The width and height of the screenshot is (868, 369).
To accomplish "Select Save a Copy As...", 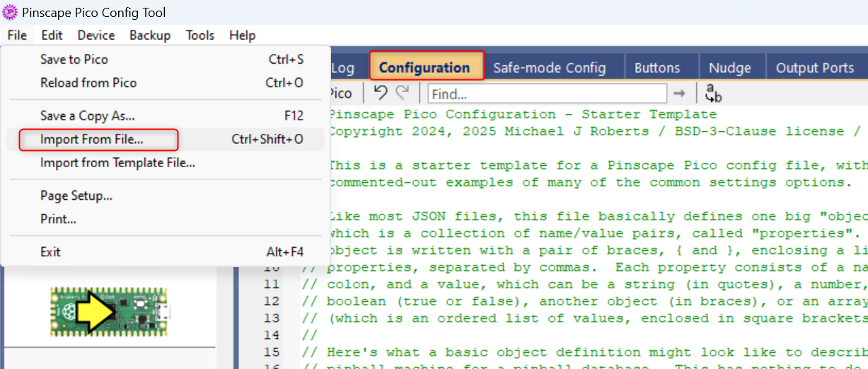I will [166, 116].
